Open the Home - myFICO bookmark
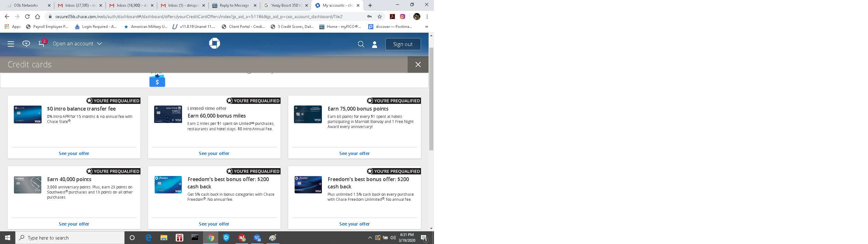 [340, 27]
